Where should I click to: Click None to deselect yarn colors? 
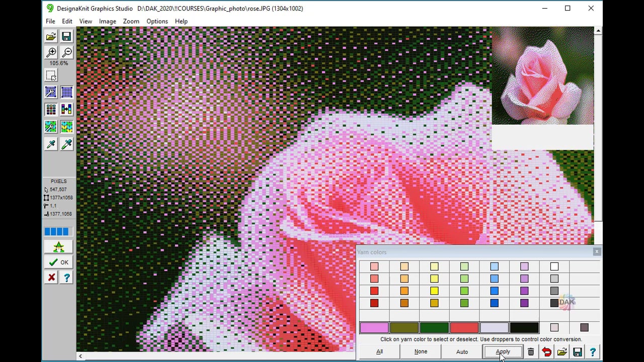coord(421,352)
